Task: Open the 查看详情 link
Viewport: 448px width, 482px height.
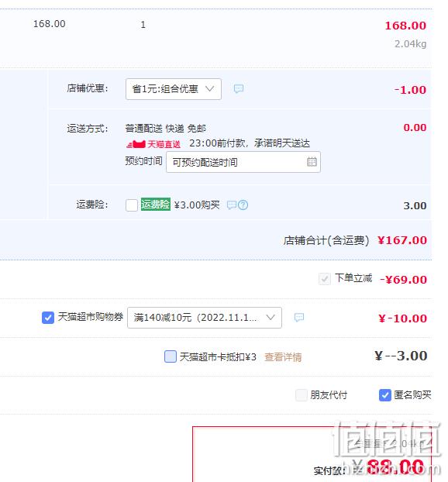Action: [283, 357]
